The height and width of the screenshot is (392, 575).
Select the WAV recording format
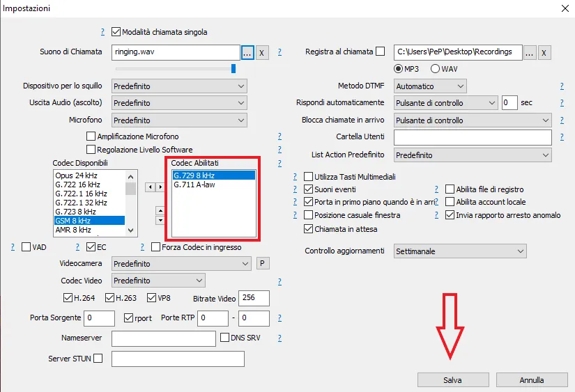[436, 69]
